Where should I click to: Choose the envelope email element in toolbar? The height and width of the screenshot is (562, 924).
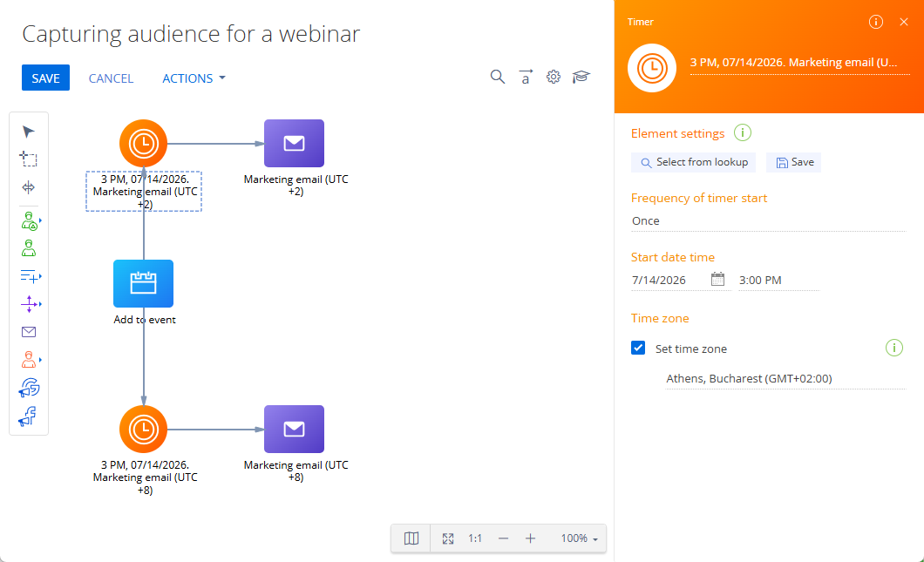[28, 332]
